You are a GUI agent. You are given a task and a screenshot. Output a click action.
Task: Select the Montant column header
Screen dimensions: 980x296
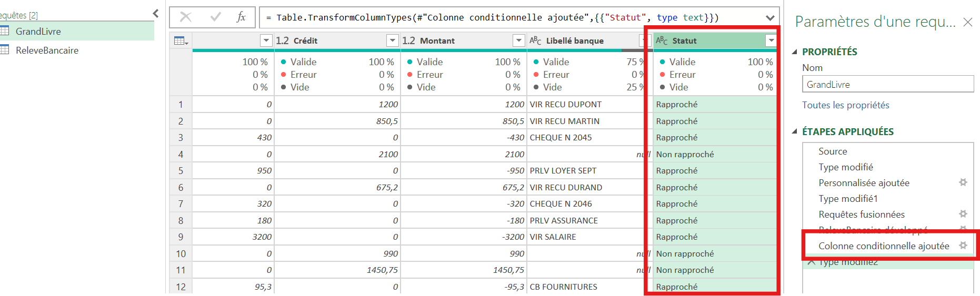tap(463, 40)
